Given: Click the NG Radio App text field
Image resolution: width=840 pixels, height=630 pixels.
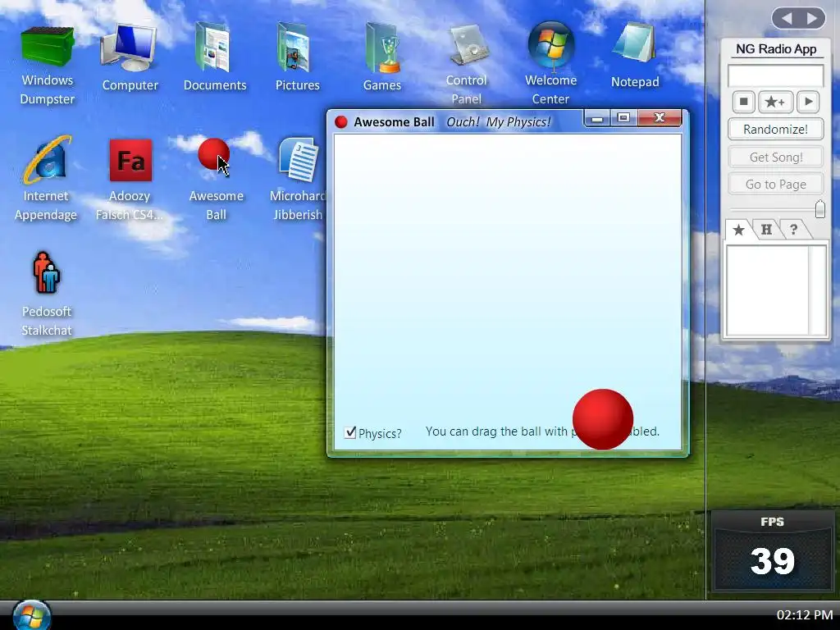Looking at the screenshot, I should pyautogui.click(x=775, y=75).
